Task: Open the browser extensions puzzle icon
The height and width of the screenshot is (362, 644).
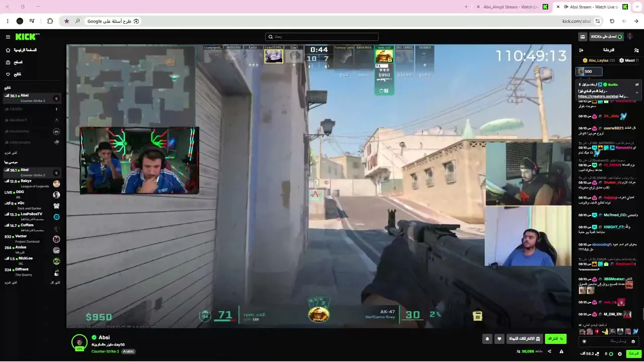Action: [x=50, y=21]
